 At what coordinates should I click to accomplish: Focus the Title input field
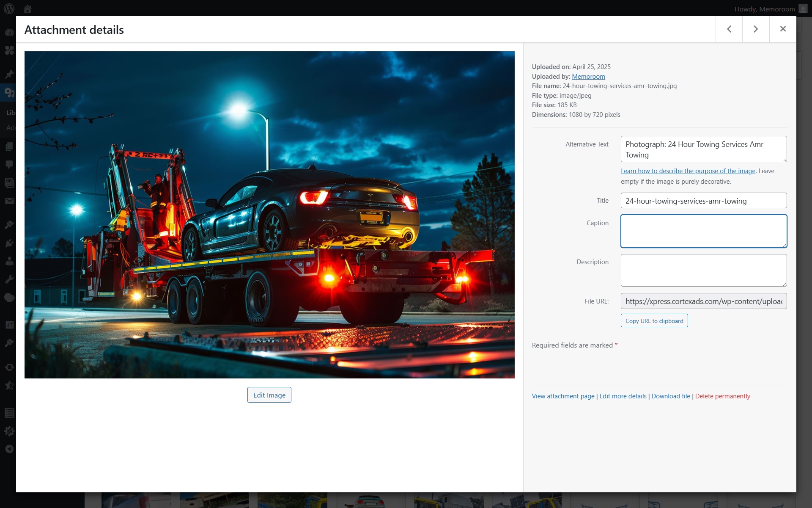tap(704, 201)
